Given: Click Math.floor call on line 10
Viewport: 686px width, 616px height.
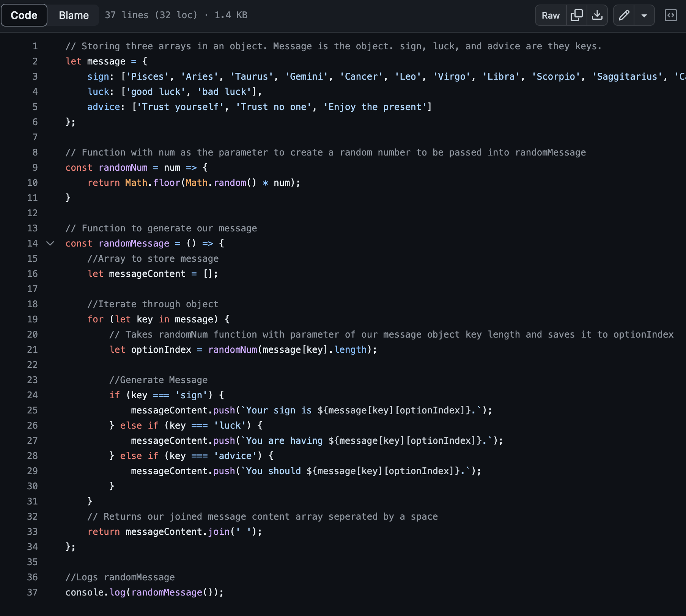Looking at the screenshot, I should click(x=153, y=183).
